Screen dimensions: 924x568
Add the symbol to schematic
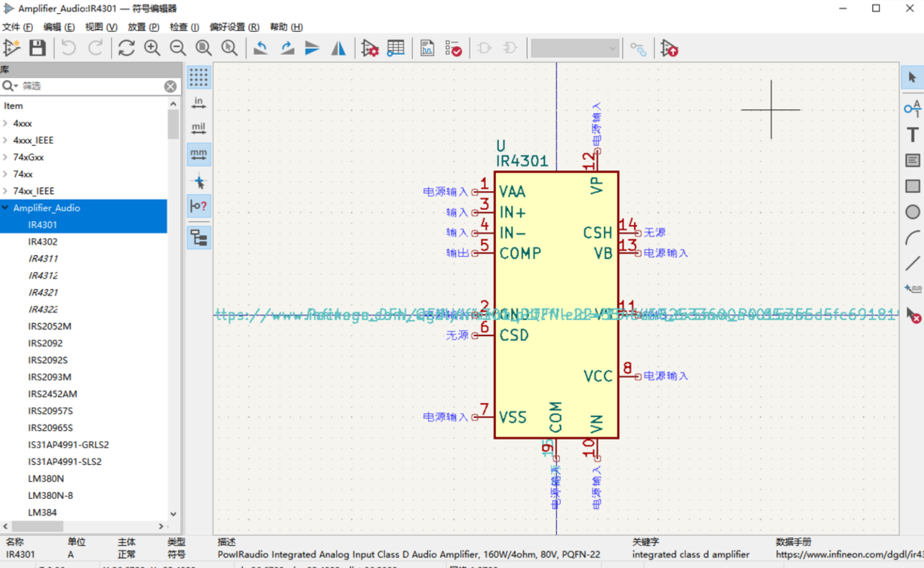(x=669, y=48)
